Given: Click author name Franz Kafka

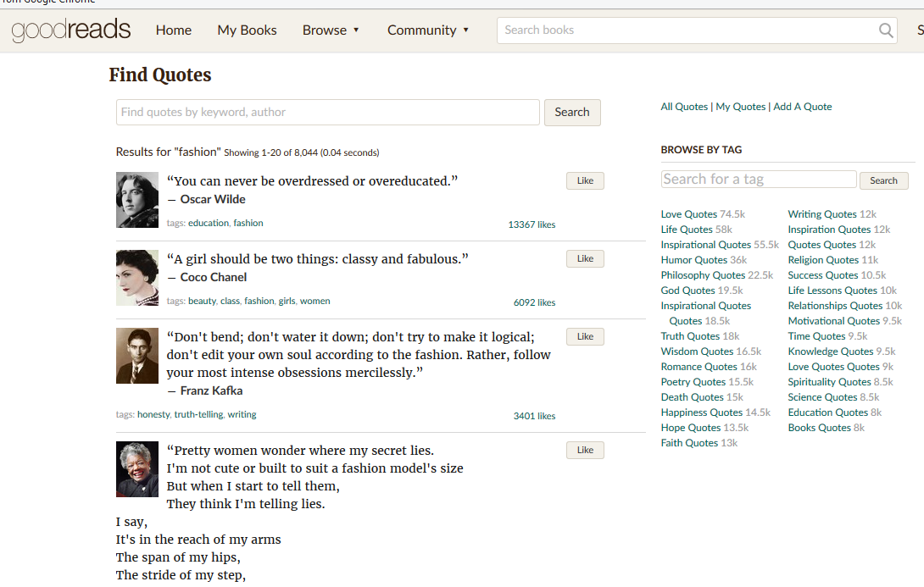Looking at the screenshot, I should coord(212,390).
